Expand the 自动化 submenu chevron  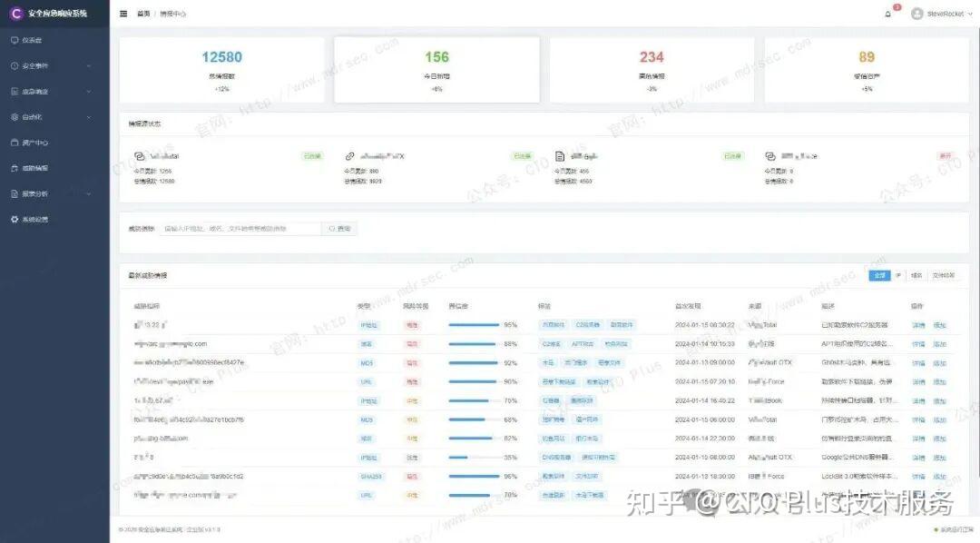tap(89, 118)
